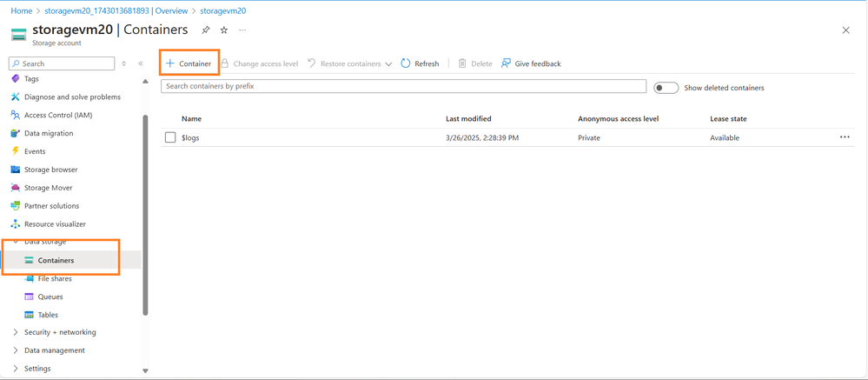Click the Partner solutions icon
Screen dimensions: 868x380
(x=16, y=206)
